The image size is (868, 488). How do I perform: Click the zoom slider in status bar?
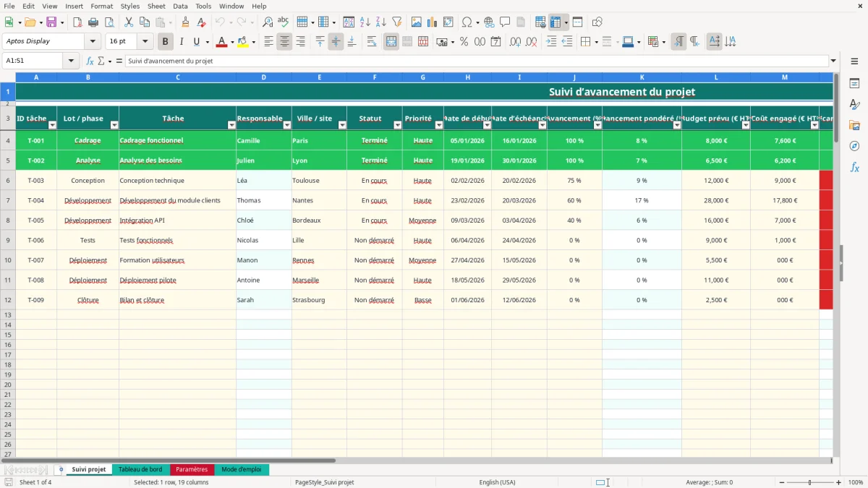tap(809, 482)
